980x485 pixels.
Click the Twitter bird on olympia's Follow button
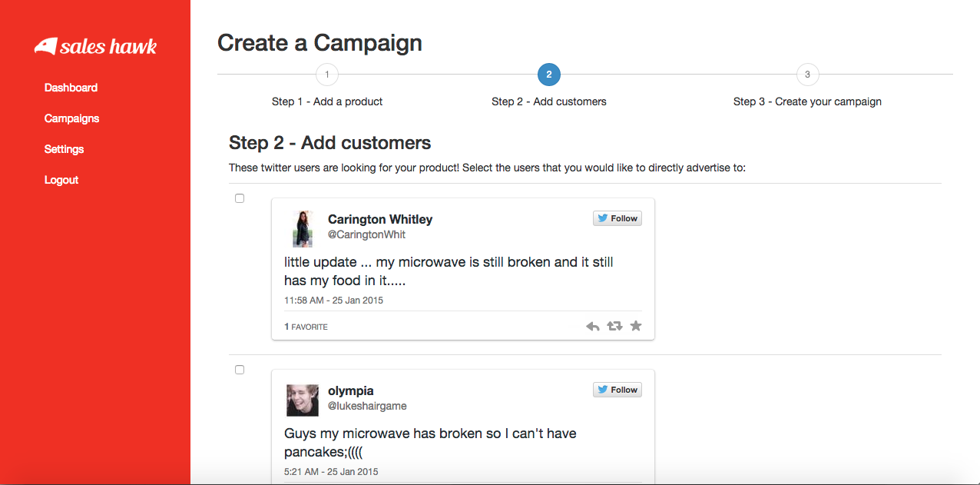click(602, 389)
